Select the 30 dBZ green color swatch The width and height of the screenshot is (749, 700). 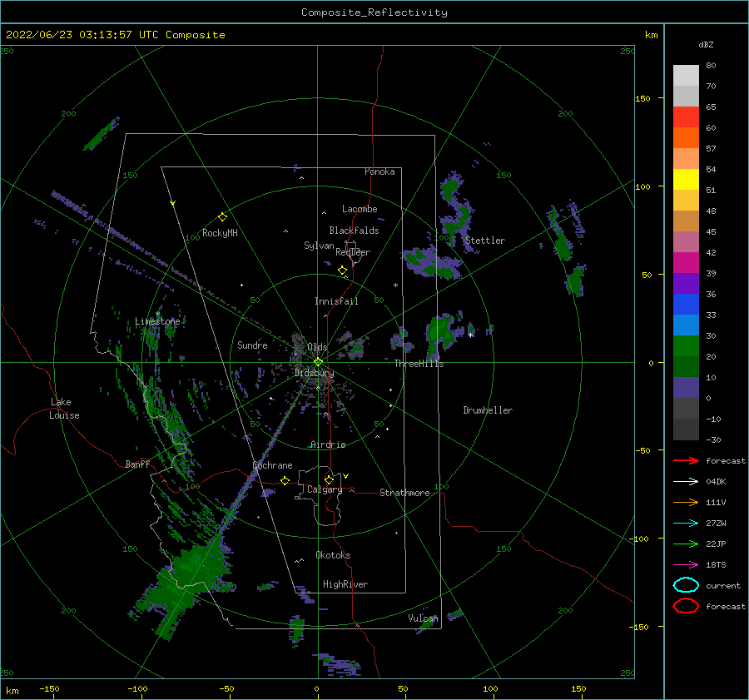coord(686,345)
